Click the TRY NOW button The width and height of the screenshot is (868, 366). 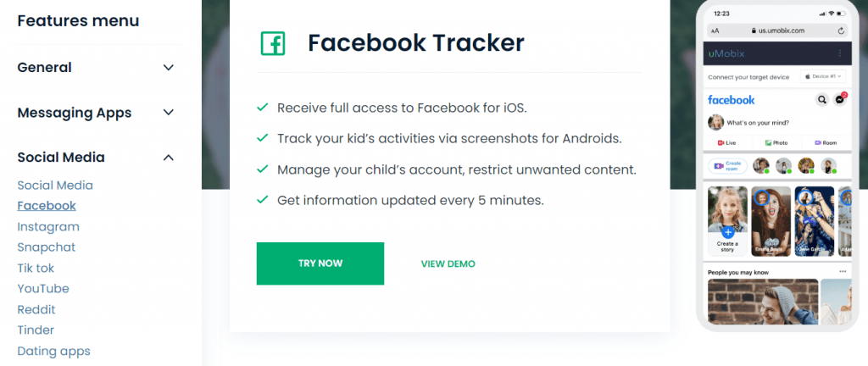(x=320, y=263)
